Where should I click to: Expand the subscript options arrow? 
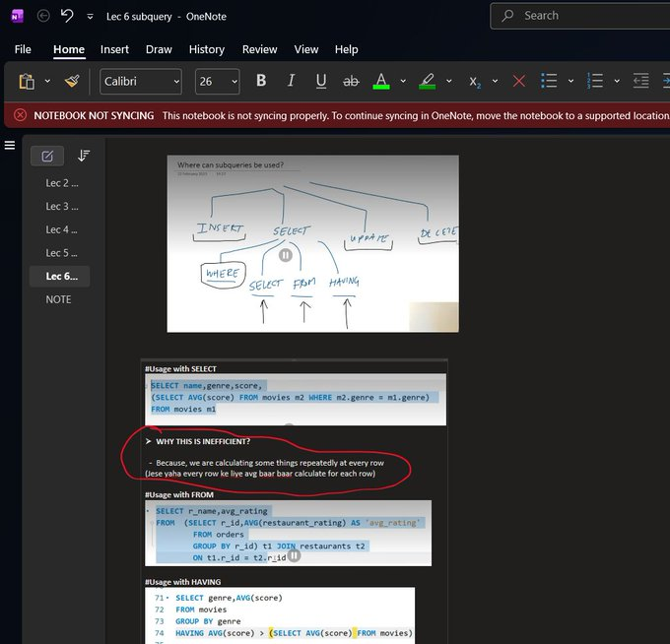(495, 81)
